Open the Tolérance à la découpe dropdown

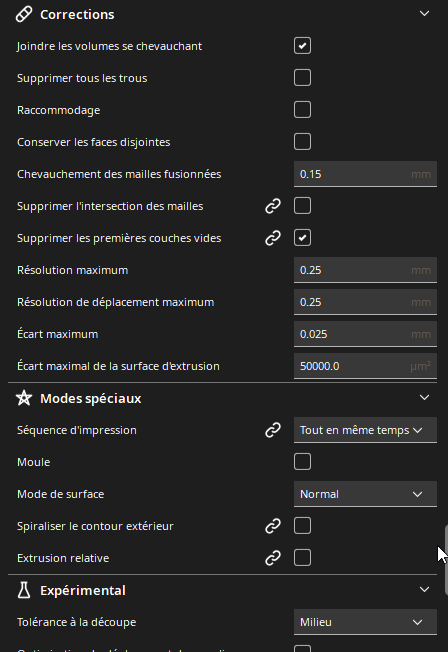click(365, 622)
